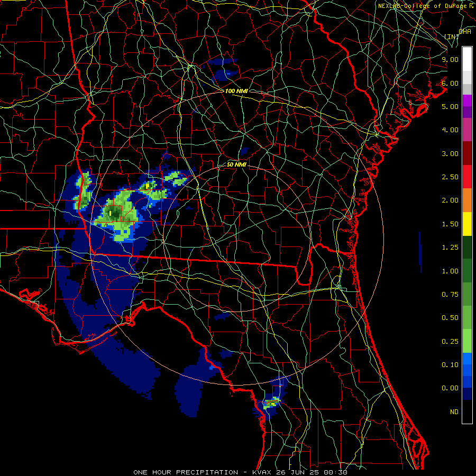Screen dimensions: 476x476
Task: Click the "1.00" legend value
Action: click(450, 271)
